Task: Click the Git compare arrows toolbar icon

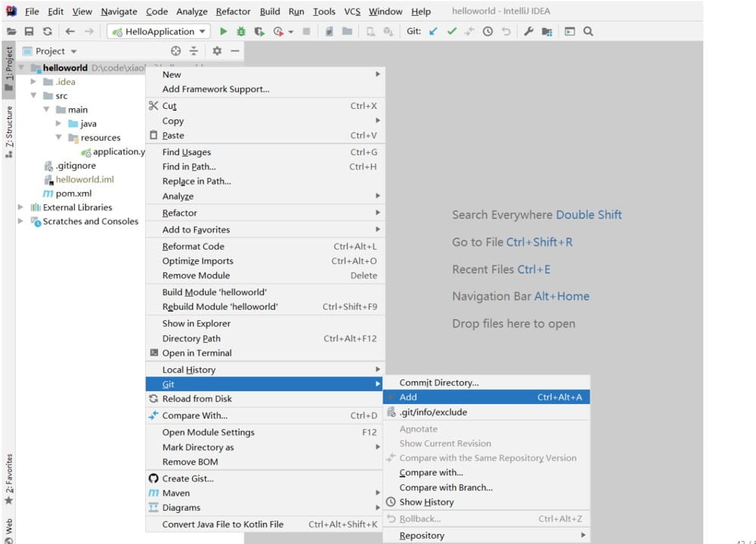Action: (x=469, y=31)
